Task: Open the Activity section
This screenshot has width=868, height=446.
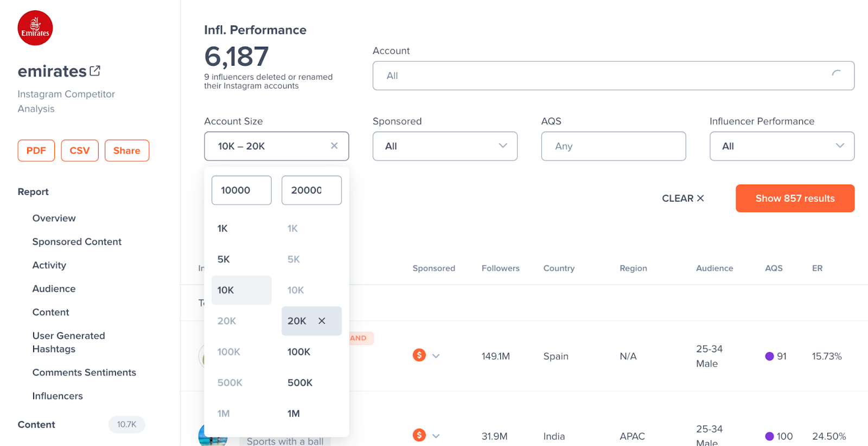Action: coord(49,265)
